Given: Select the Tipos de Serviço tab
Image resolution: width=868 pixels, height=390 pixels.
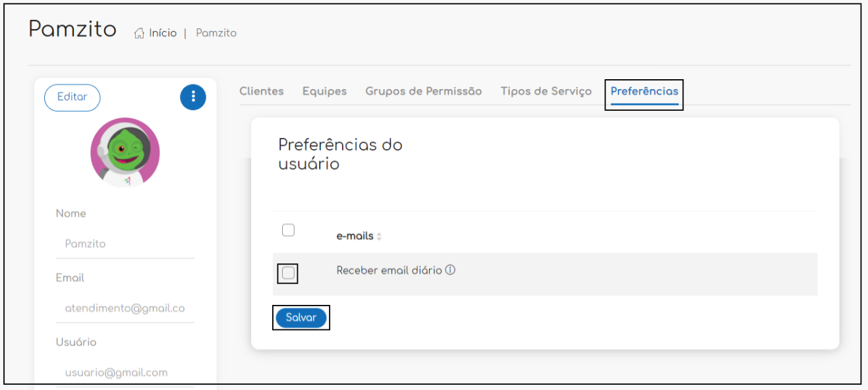Looking at the screenshot, I should click(x=546, y=91).
